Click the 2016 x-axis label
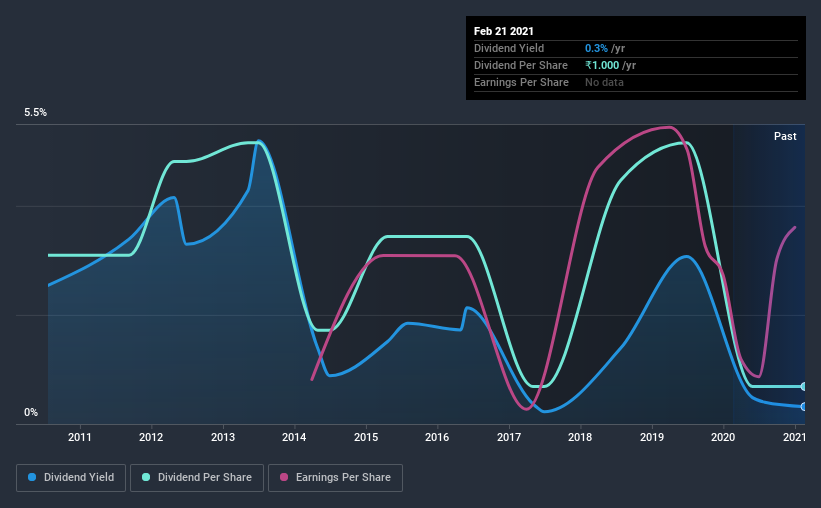This screenshot has width=821, height=508. point(437,437)
